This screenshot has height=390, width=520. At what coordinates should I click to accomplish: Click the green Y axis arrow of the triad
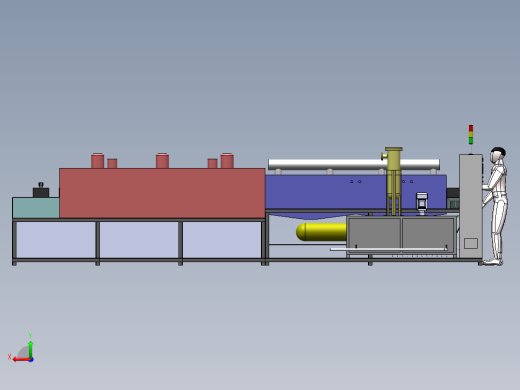30,349
